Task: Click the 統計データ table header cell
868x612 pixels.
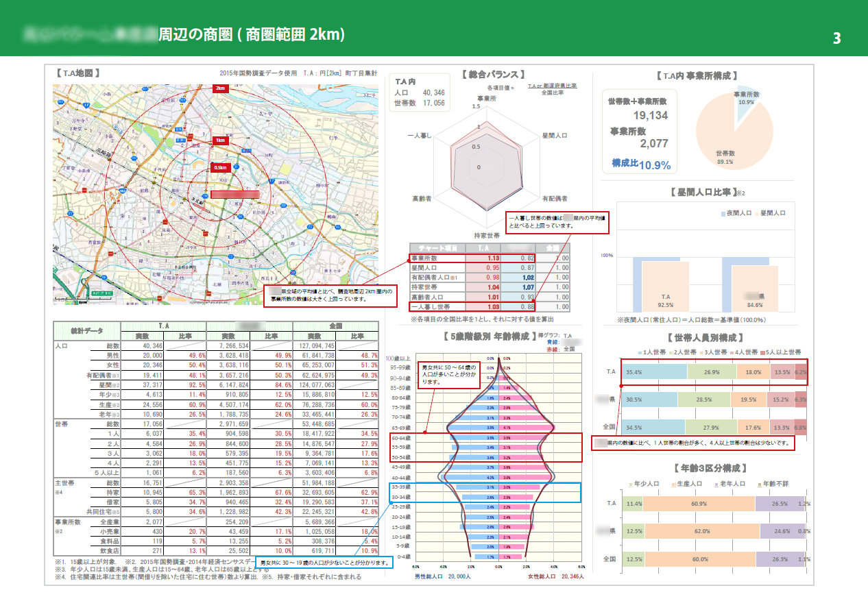Action: click(87, 331)
